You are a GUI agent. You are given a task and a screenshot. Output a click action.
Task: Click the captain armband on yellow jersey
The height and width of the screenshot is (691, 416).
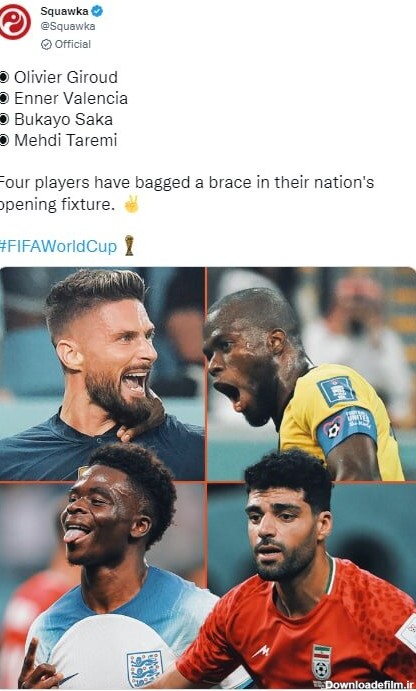348,428
